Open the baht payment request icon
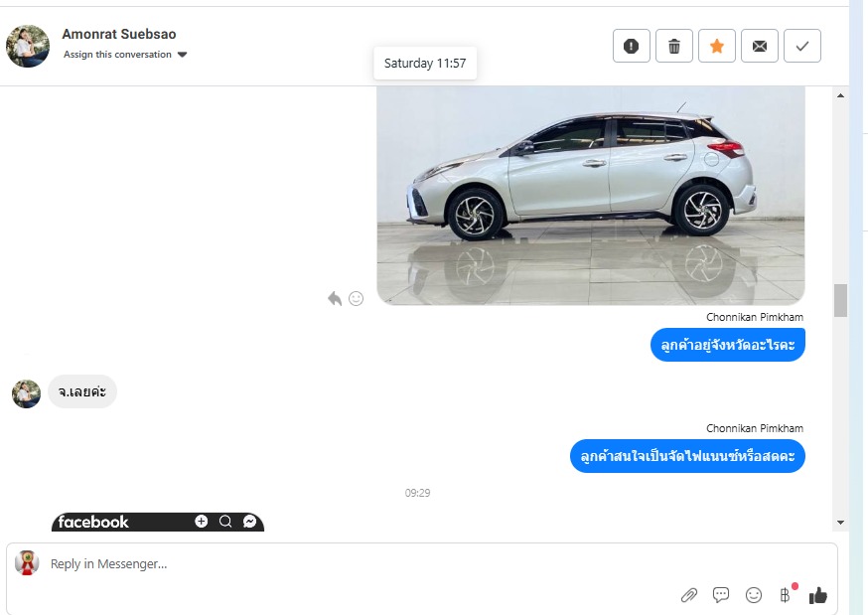This screenshot has height=615, width=868. [786, 594]
